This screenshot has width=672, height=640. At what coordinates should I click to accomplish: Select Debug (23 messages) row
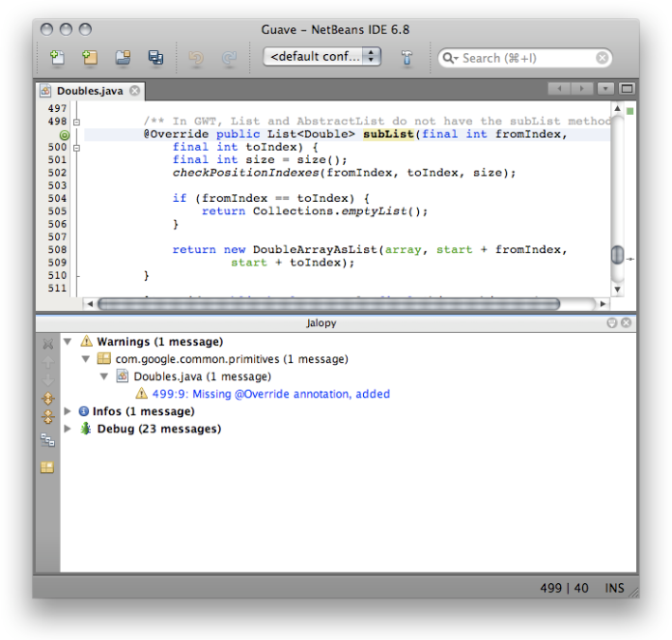coord(159,429)
